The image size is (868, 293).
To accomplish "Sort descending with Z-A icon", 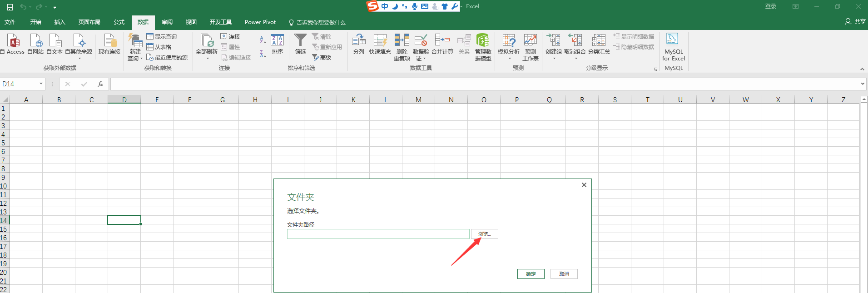I will pos(263,54).
